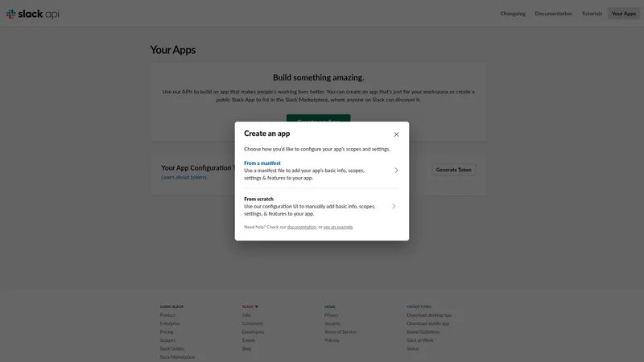Open the Support footer link

click(167, 340)
